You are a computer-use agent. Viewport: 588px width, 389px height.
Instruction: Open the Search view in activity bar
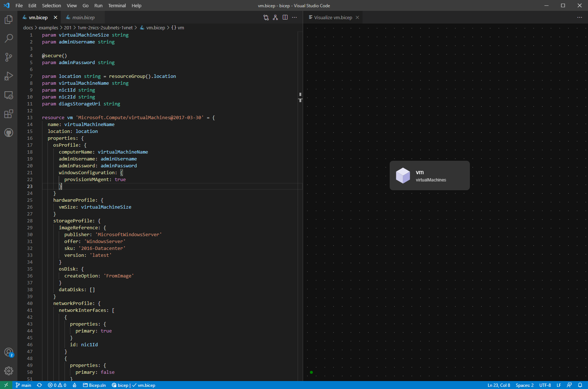click(9, 38)
